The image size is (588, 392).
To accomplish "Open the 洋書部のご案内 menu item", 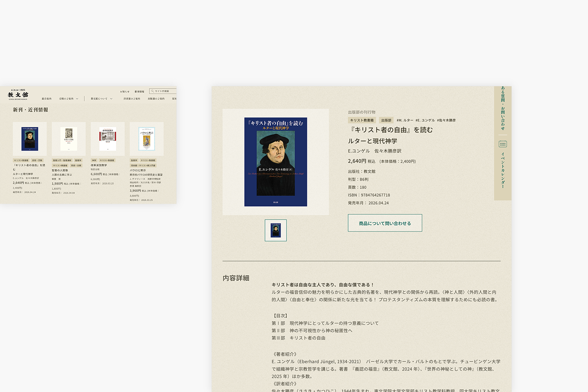I will 132,99.
